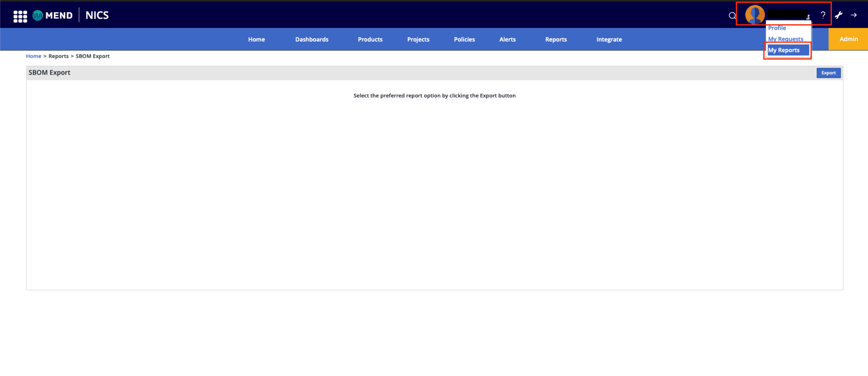Open the Policies menu

point(465,39)
